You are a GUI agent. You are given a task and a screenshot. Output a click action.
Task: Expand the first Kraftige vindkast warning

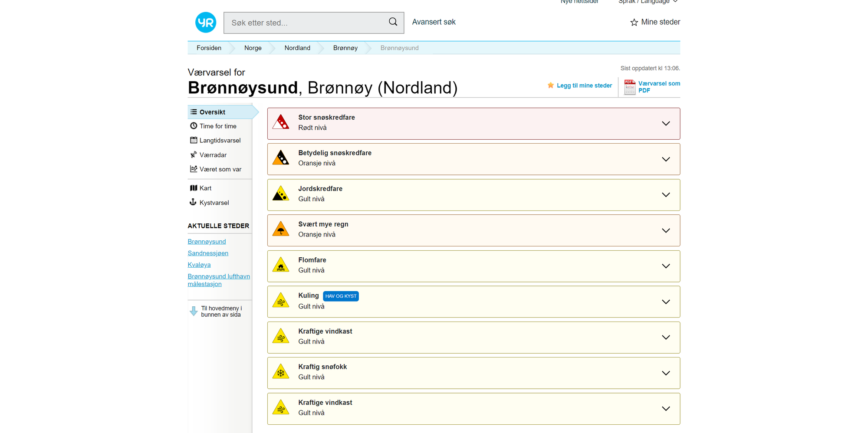coord(666,337)
